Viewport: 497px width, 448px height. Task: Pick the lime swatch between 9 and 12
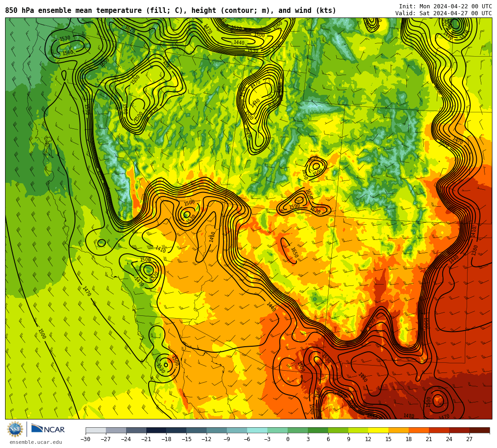click(x=358, y=430)
